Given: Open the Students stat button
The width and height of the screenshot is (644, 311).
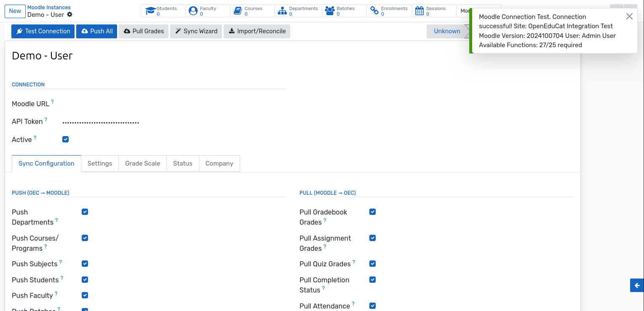Looking at the screenshot, I should coord(163,11).
